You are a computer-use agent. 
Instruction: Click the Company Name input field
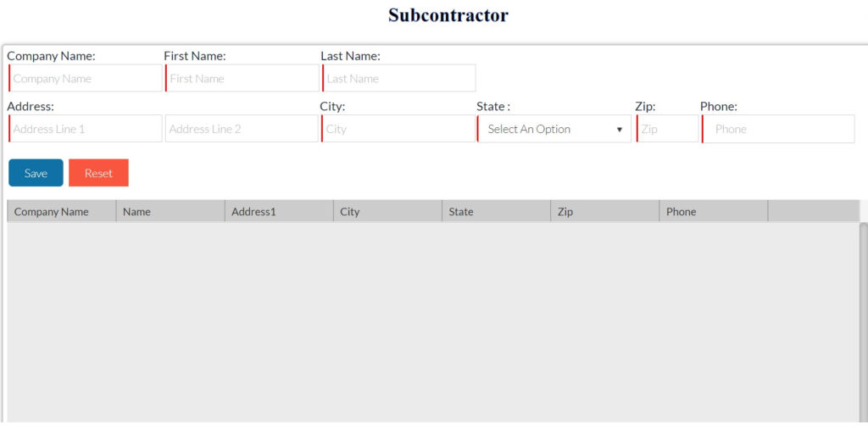click(x=85, y=78)
